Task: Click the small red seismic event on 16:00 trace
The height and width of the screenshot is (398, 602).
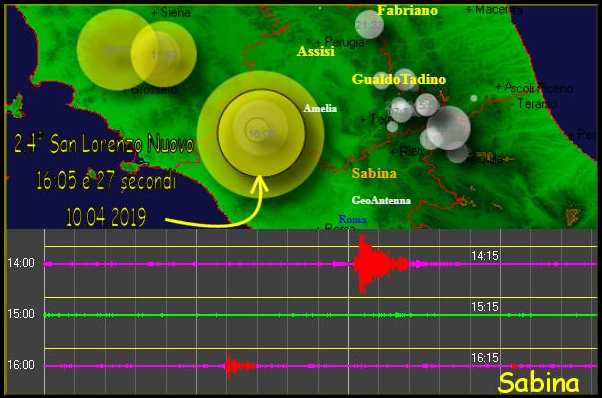Action: pos(240,366)
